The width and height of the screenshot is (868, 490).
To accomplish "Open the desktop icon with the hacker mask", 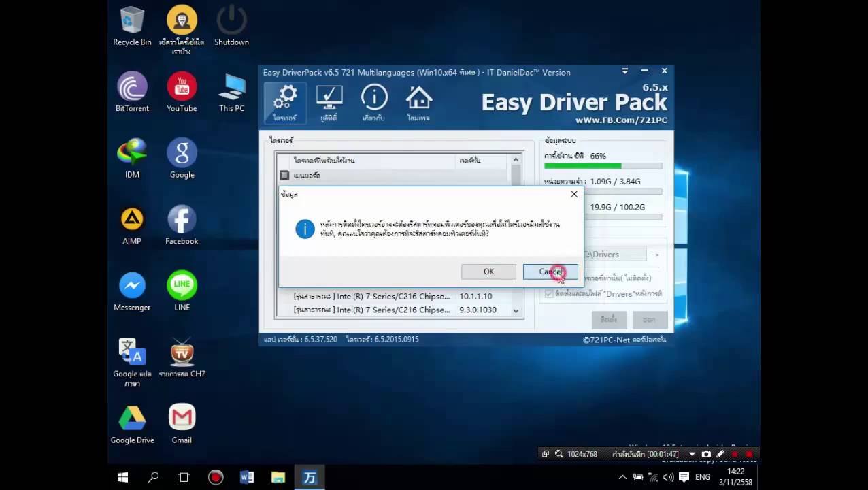I will click(x=182, y=31).
